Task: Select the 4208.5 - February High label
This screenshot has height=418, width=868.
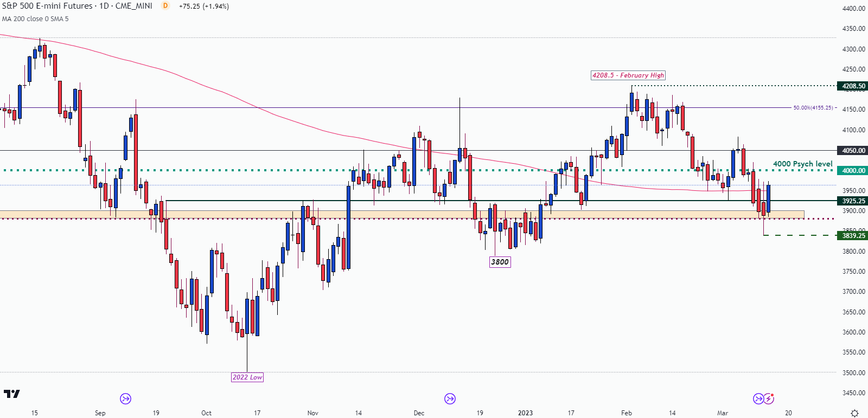Action: coord(628,75)
